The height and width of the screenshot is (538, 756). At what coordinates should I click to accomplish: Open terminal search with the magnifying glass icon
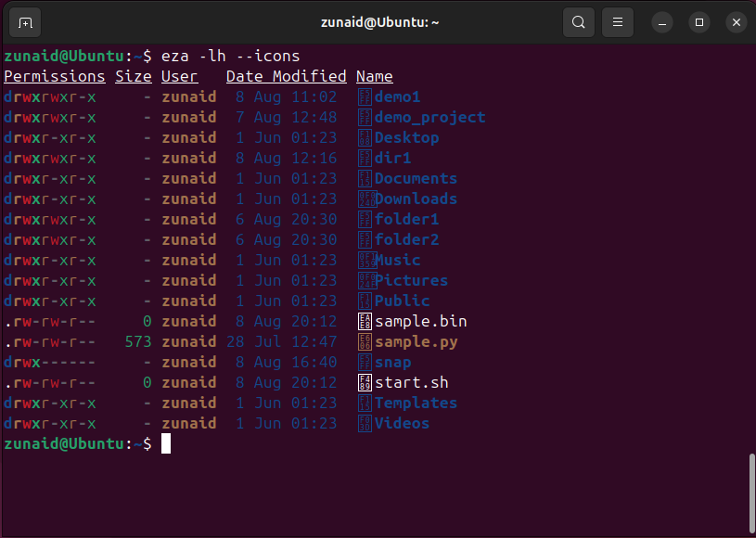point(578,21)
